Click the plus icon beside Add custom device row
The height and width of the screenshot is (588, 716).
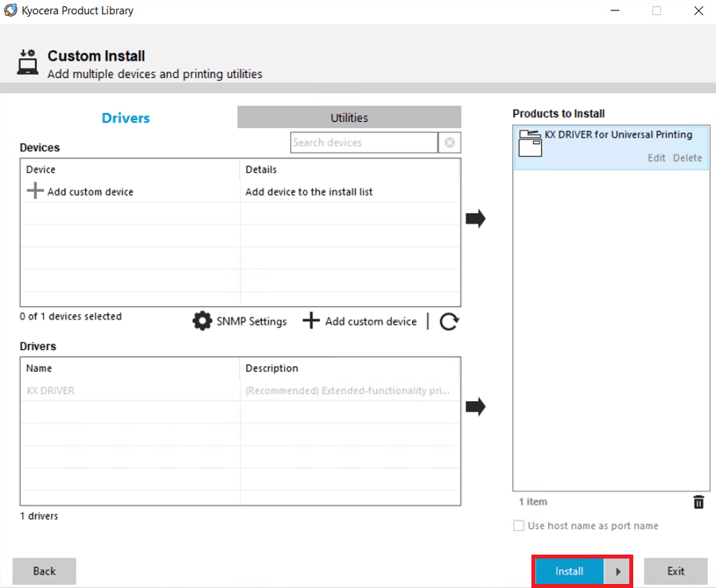[x=35, y=191]
